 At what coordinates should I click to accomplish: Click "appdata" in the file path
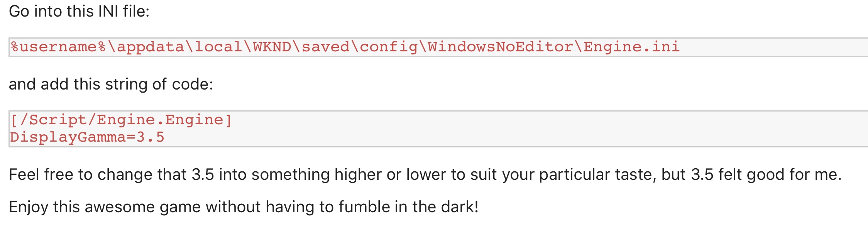151,47
